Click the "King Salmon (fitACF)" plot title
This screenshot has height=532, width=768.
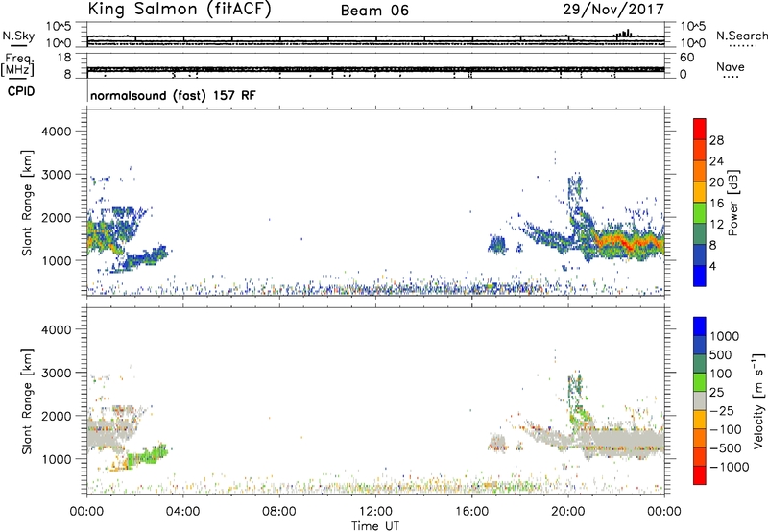pos(180,10)
